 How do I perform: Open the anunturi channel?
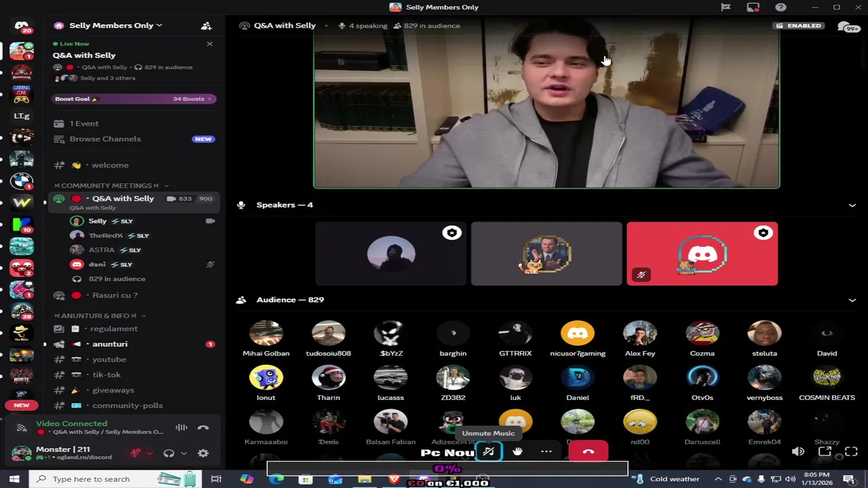pos(134,344)
